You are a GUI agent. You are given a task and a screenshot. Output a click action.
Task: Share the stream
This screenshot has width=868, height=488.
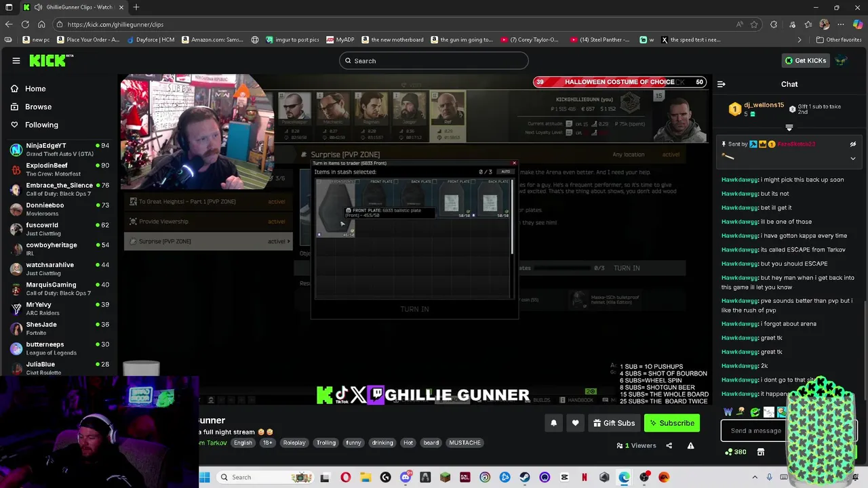pyautogui.click(x=669, y=445)
